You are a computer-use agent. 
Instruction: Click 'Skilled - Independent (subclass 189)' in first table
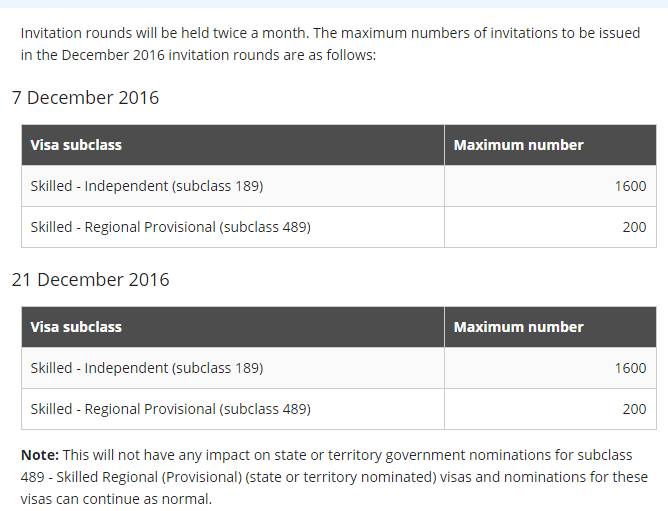pos(147,186)
